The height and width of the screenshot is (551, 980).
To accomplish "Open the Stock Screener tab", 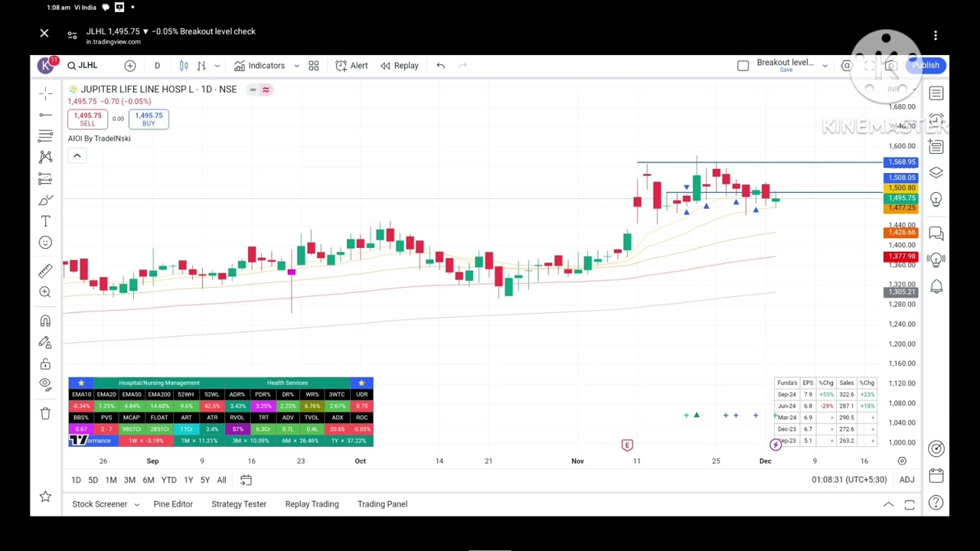I will (x=100, y=504).
